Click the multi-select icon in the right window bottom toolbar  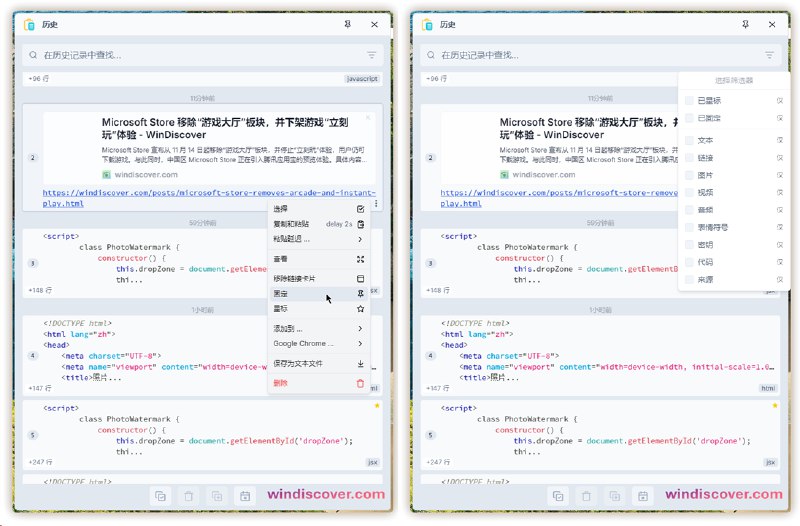pos(558,496)
